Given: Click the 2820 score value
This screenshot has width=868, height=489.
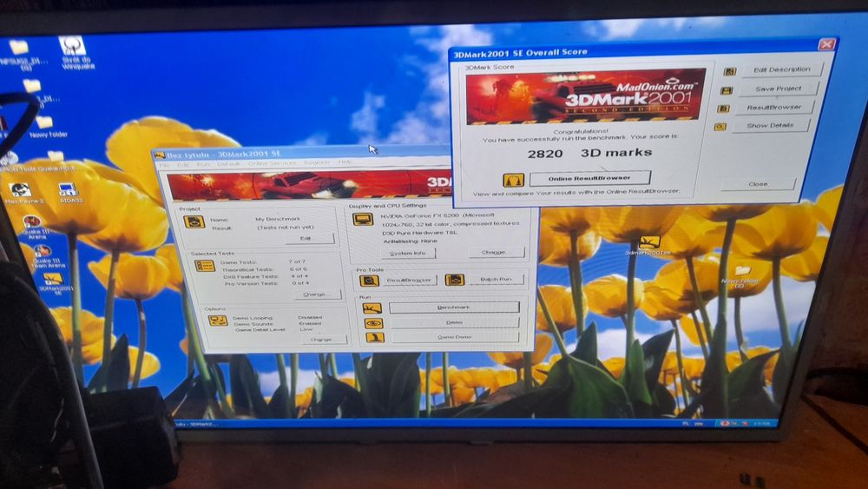Looking at the screenshot, I should (545, 154).
